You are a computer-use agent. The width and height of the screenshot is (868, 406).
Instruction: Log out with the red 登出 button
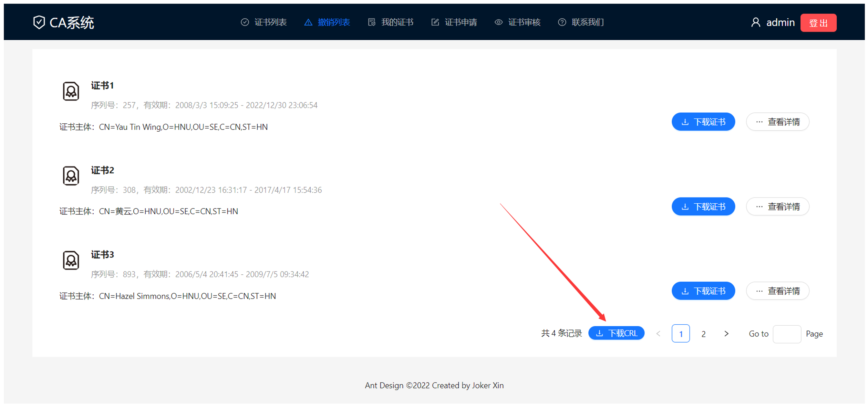[x=818, y=23]
